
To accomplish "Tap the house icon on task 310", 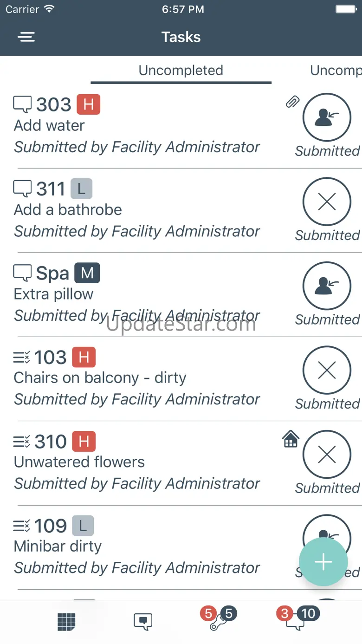I will click(x=291, y=439).
